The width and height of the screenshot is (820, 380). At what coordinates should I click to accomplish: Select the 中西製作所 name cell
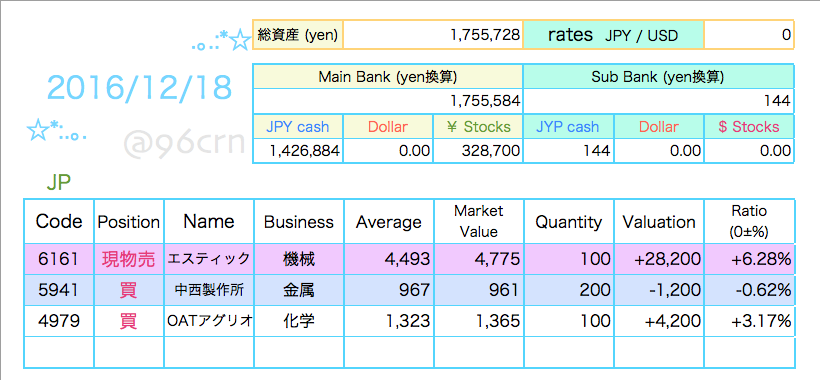[x=209, y=290]
